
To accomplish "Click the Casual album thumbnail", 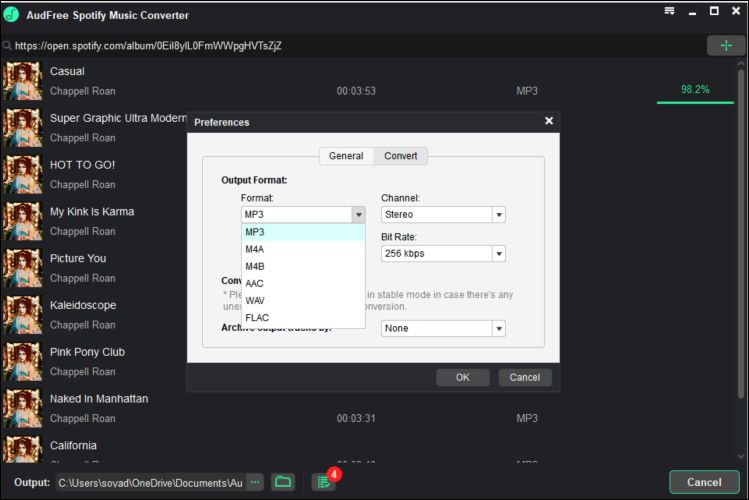I will 22,81.
